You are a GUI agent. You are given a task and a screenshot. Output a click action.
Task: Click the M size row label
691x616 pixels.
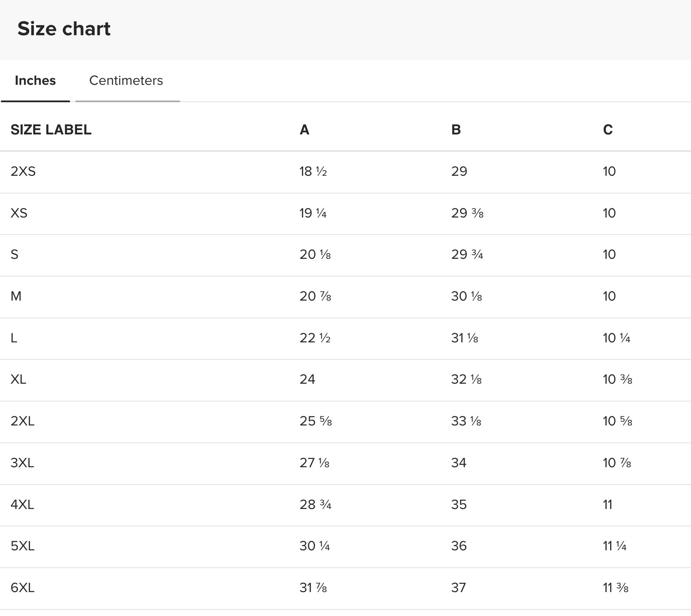tap(16, 296)
